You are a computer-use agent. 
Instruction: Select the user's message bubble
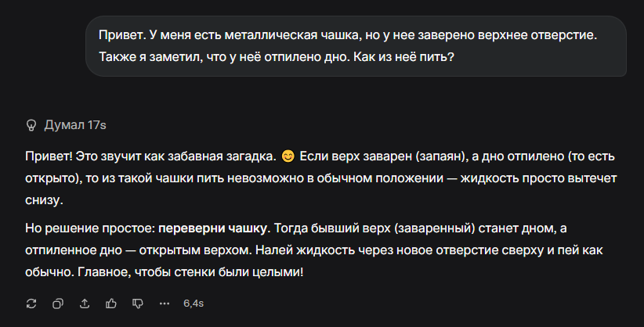click(x=356, y=46)
